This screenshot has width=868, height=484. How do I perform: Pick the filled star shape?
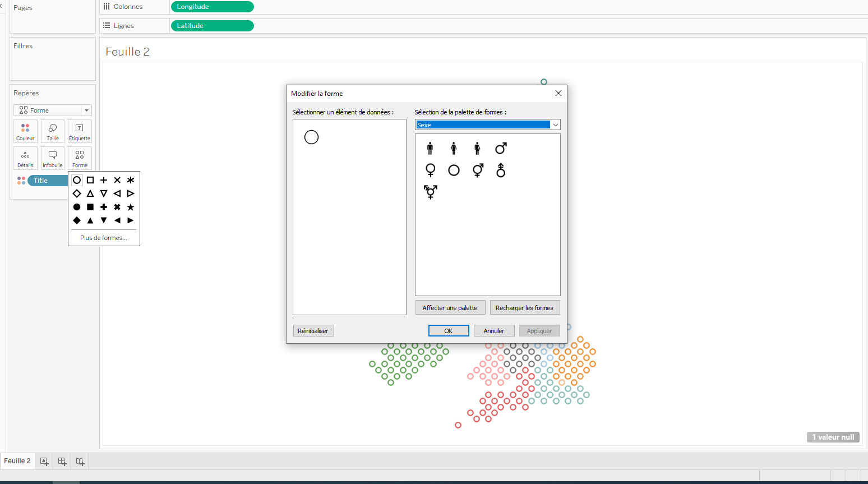[131, 207]
